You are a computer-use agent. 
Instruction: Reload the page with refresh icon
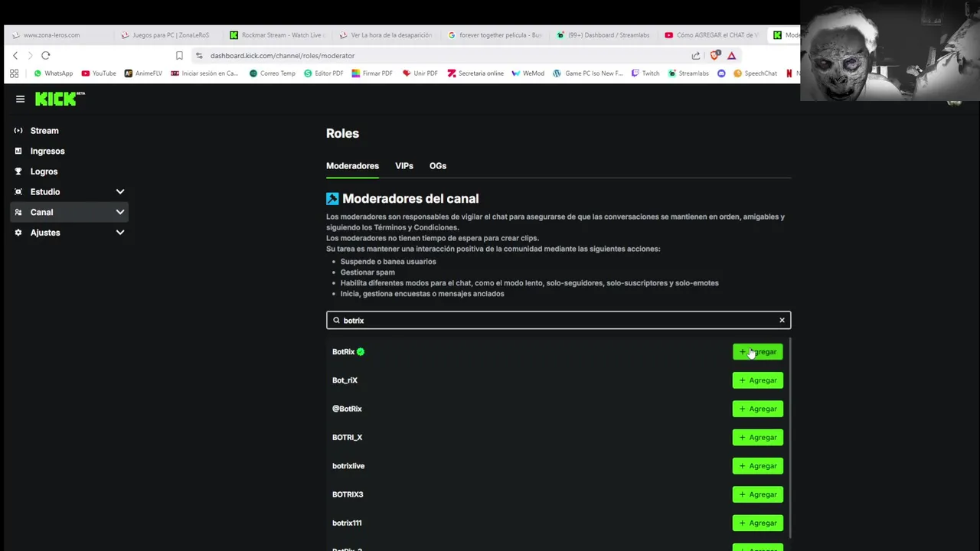(x=46, y=56)
